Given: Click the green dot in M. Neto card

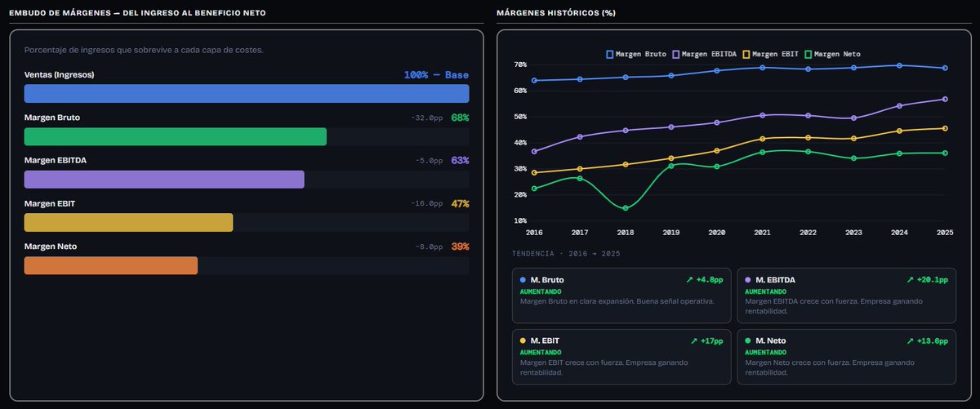Looking at the screenshot, I should 748,340.
